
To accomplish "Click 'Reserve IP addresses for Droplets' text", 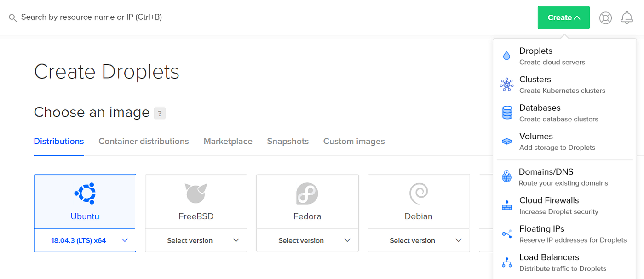I will (x=573, y=240).
